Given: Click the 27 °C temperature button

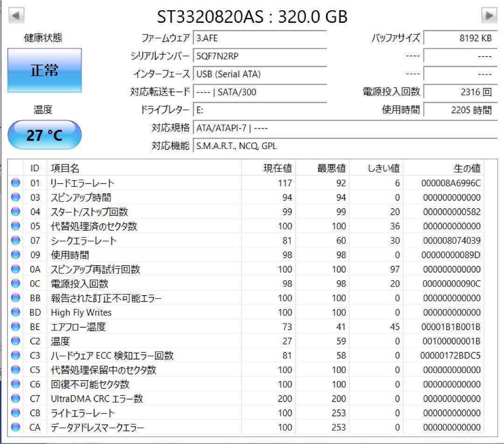Looking at the screenshot, I should point(45,135).
